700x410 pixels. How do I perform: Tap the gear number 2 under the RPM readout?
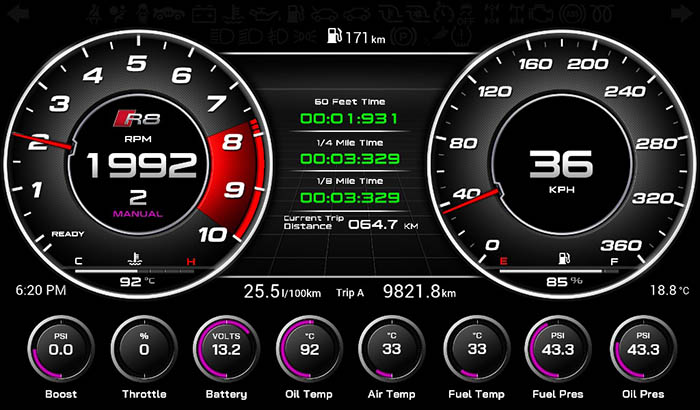pos(138,197)
